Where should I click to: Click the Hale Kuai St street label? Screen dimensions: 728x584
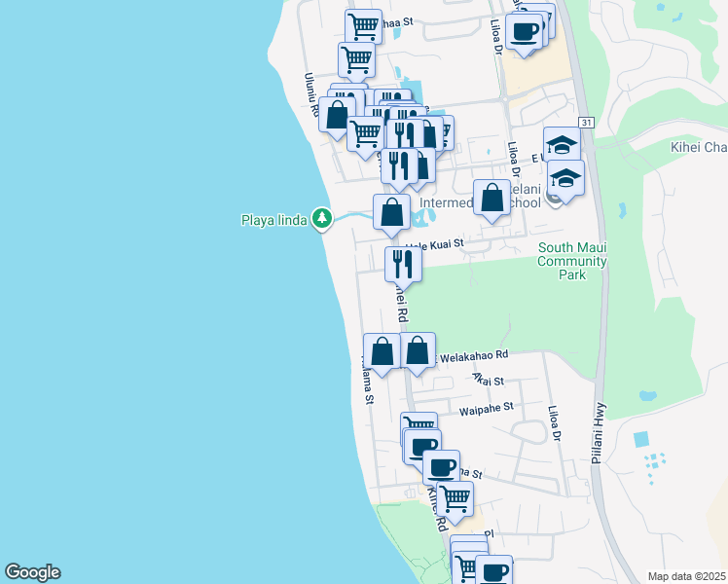coord(435,244)
